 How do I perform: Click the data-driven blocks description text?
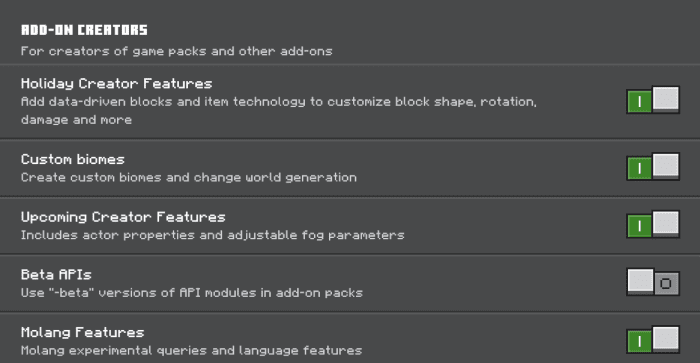279,110
